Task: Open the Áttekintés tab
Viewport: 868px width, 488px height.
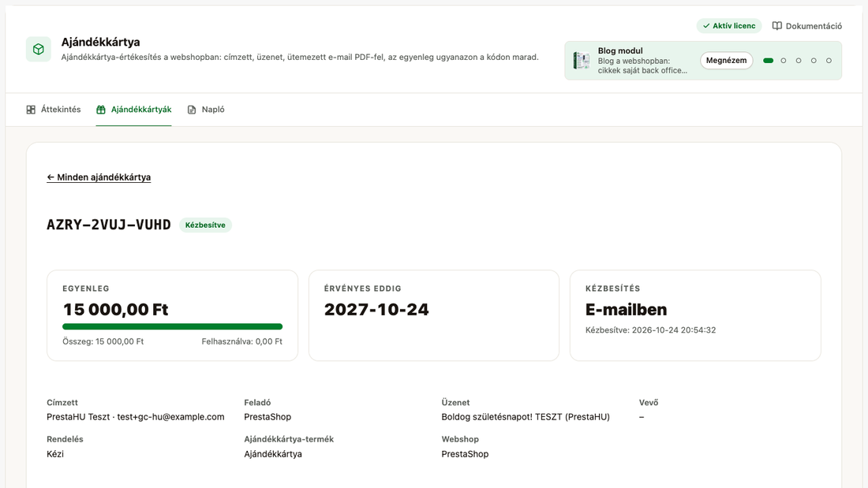Action: pyautogui.click(x=54, y=110)
